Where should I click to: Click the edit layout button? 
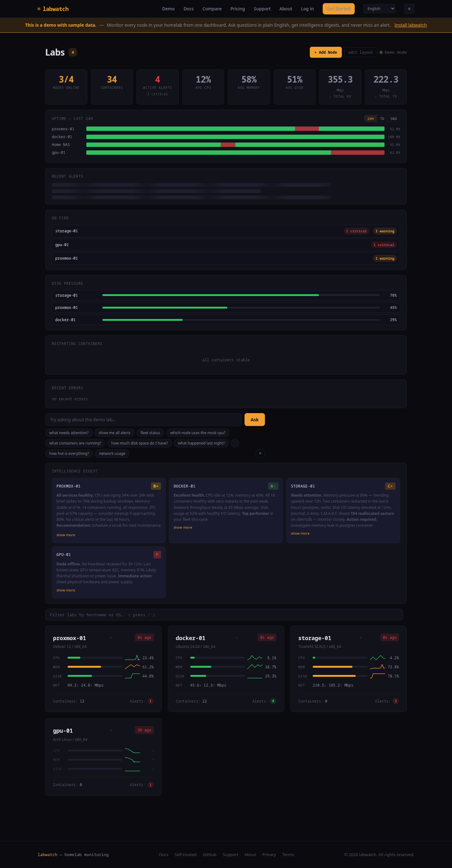(x=360, y=52)
